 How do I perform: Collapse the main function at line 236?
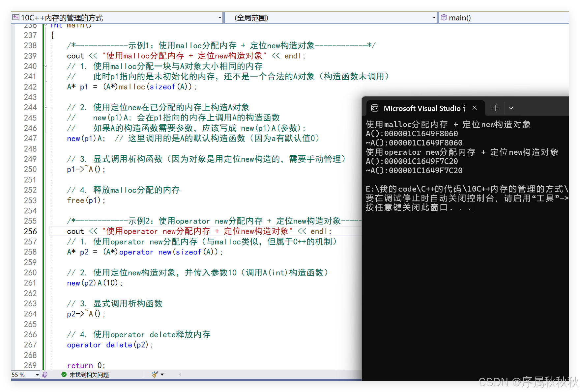pos(46,25)
